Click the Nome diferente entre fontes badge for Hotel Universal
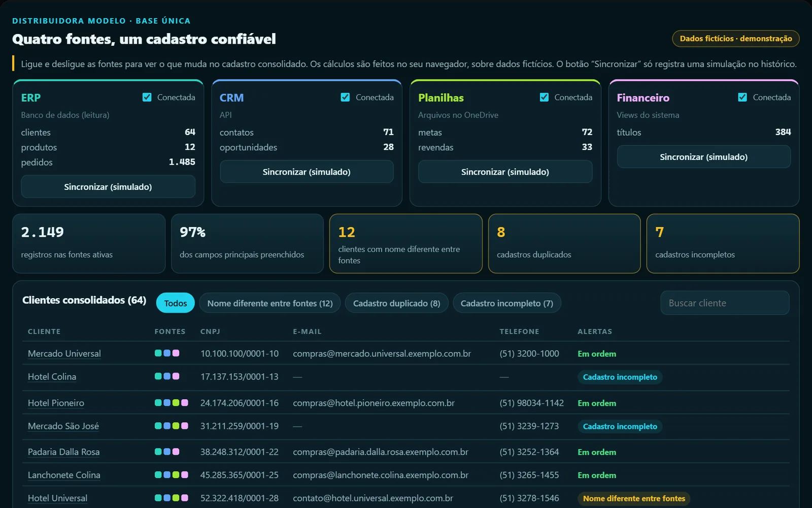The image size is (812, 508). tap(634, 498)
